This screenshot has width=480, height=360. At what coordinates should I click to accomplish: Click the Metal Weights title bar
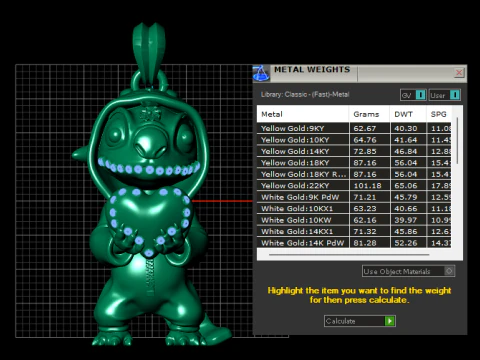[360, 73]
